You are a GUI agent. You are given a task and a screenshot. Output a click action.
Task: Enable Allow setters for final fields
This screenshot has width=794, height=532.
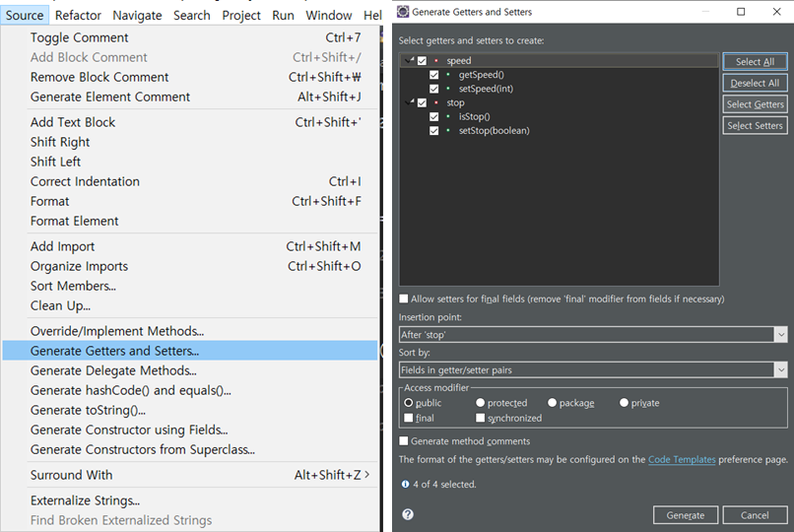click(x=404, y=299)
